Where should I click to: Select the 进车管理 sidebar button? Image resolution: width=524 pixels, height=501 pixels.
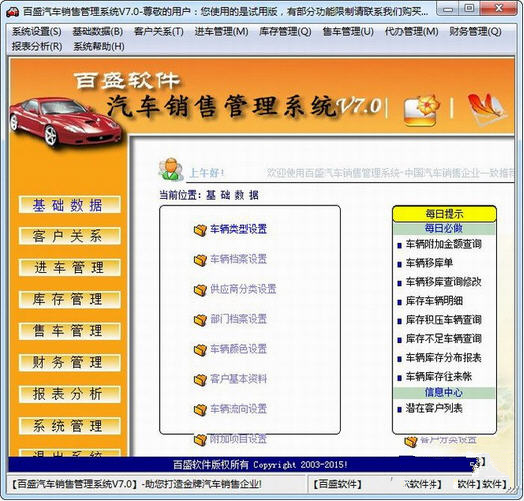[x=70, y=267]
